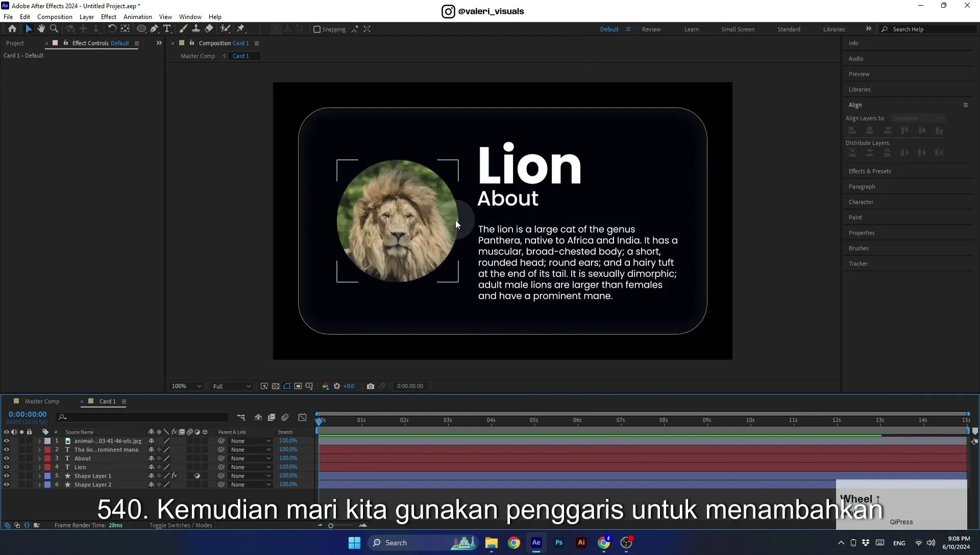Hide Shape Layer 2 visibility
Screen dimensions: 980x555
pos(6,485)
